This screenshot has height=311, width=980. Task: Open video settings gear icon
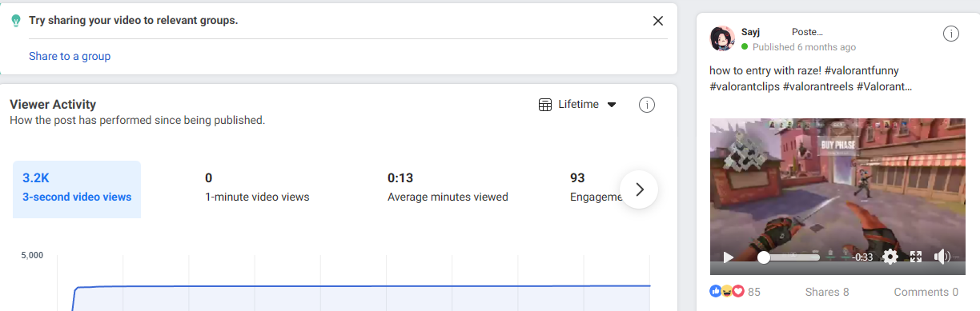point(890,257)
